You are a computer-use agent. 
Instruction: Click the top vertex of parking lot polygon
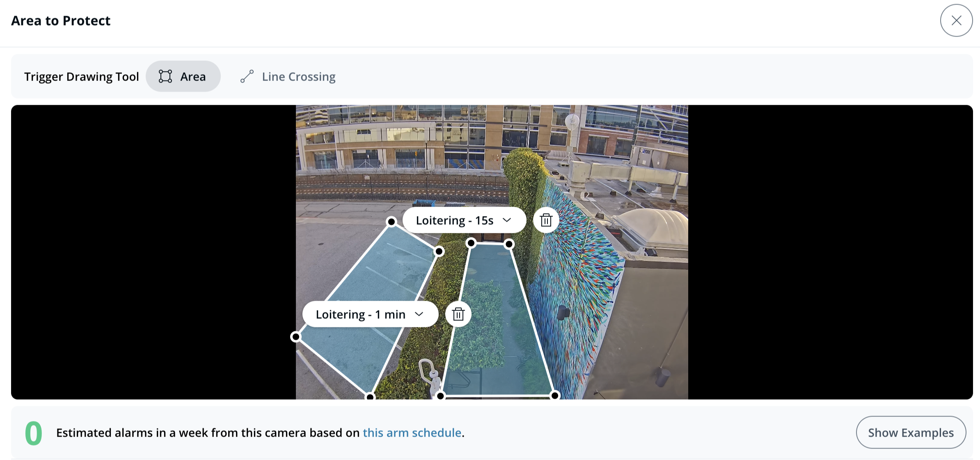coord(392,222)
